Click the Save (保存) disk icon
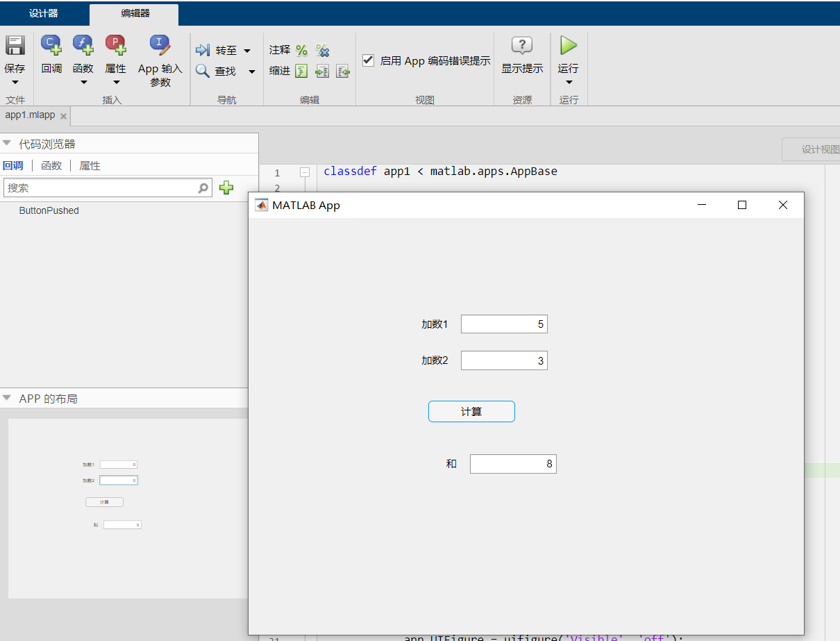Screen dimensions: 840x641 15,46
